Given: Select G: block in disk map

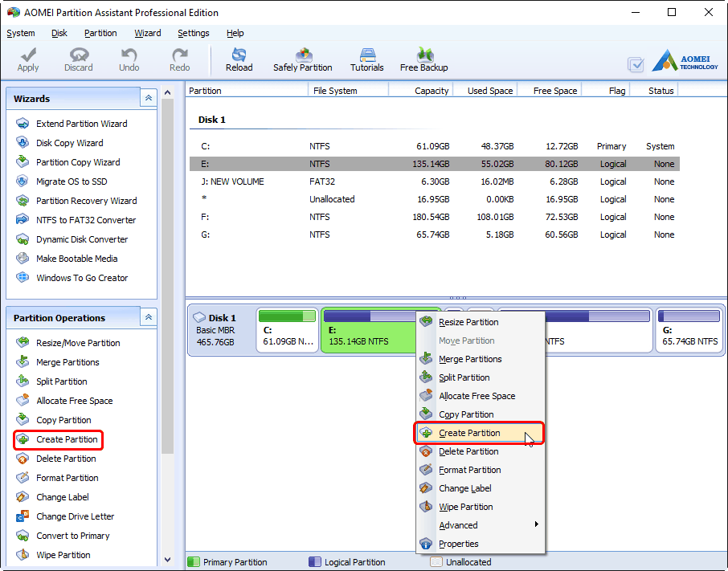Looking at the screenshot, I should 689,330.
